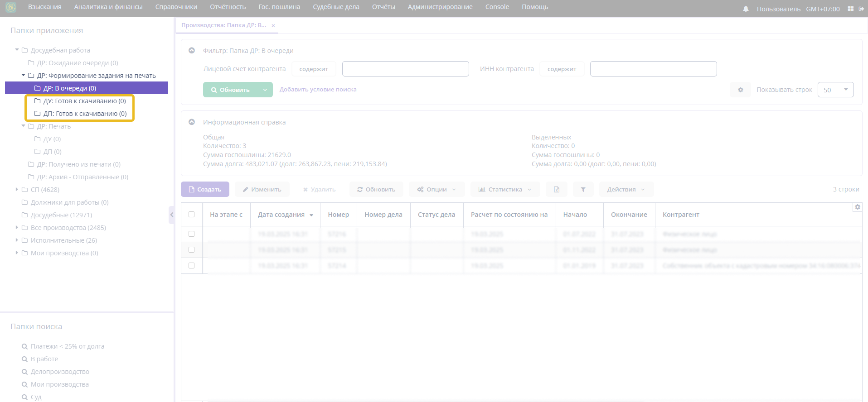Open the grid layout icon in header

(x=850, y=9)
